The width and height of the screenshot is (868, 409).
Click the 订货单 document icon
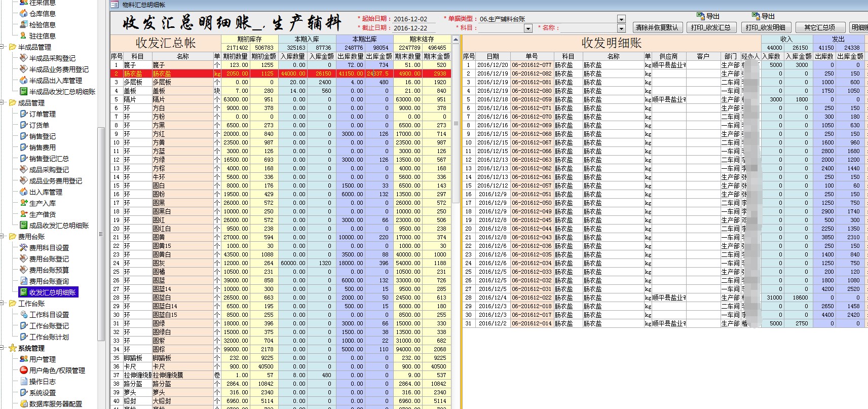tap(23, 125)
